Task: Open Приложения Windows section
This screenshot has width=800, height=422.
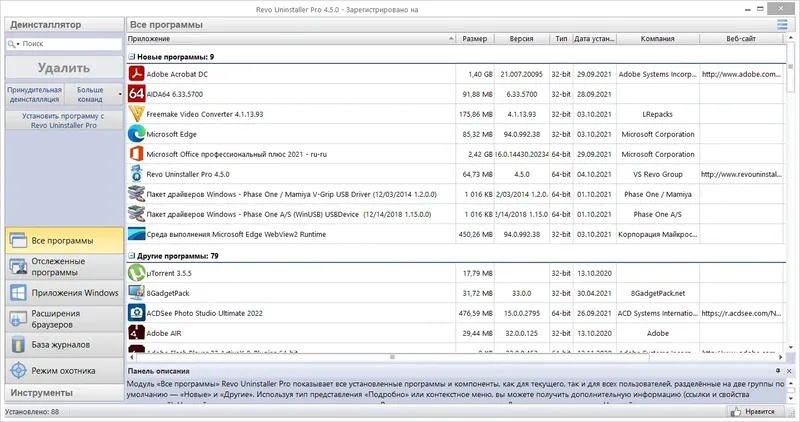Action: coord(64,292)
